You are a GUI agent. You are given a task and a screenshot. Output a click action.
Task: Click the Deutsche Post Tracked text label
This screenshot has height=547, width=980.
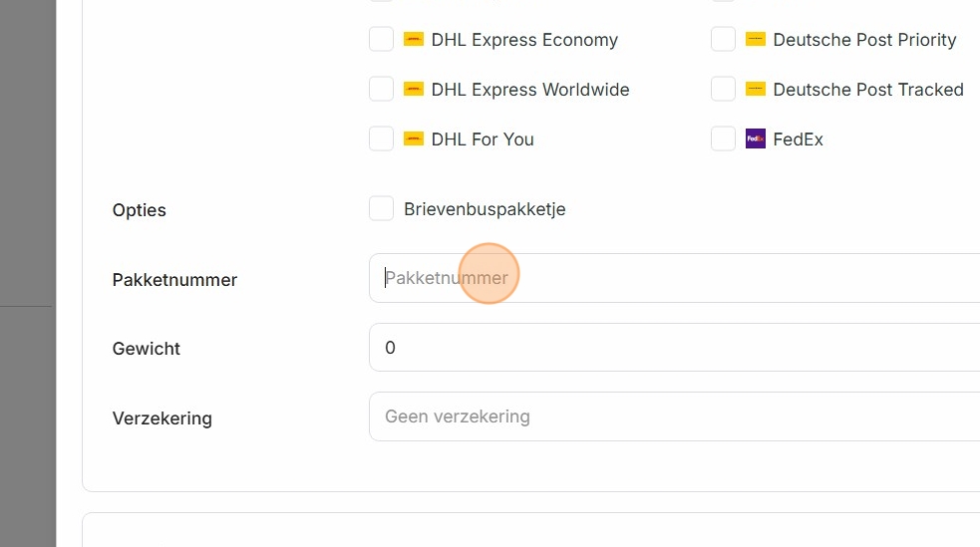coord(868,90)
